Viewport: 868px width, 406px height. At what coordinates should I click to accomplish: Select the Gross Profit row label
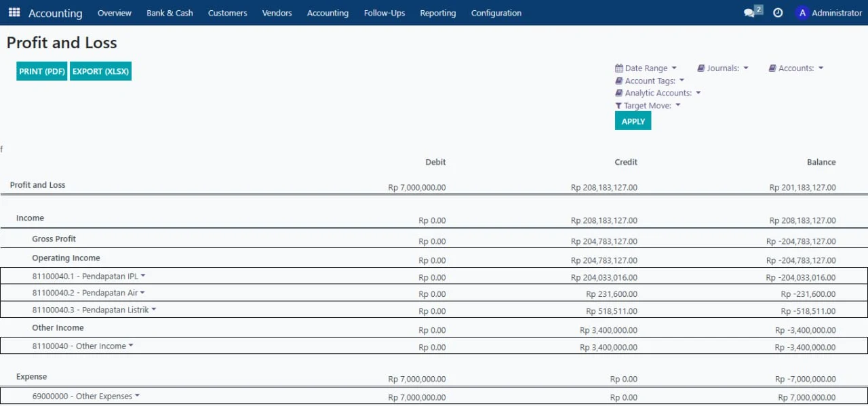click(54, 239)
